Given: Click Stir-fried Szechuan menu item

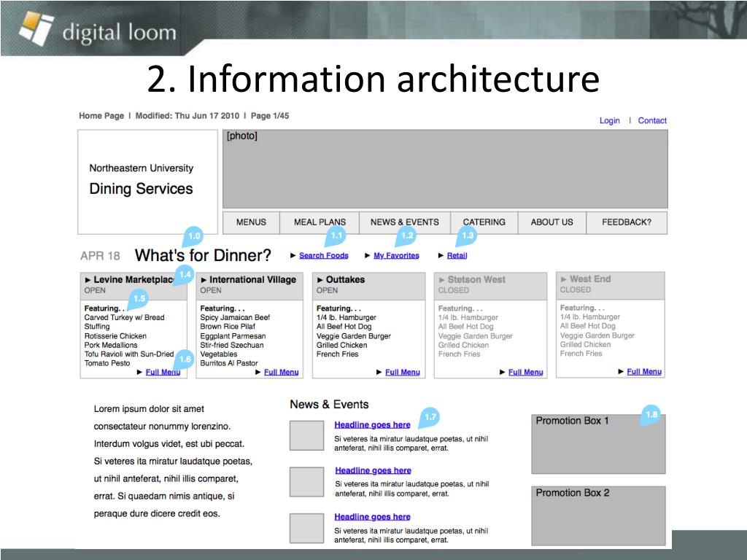Looking at the screenshot, I should point(231,345).
